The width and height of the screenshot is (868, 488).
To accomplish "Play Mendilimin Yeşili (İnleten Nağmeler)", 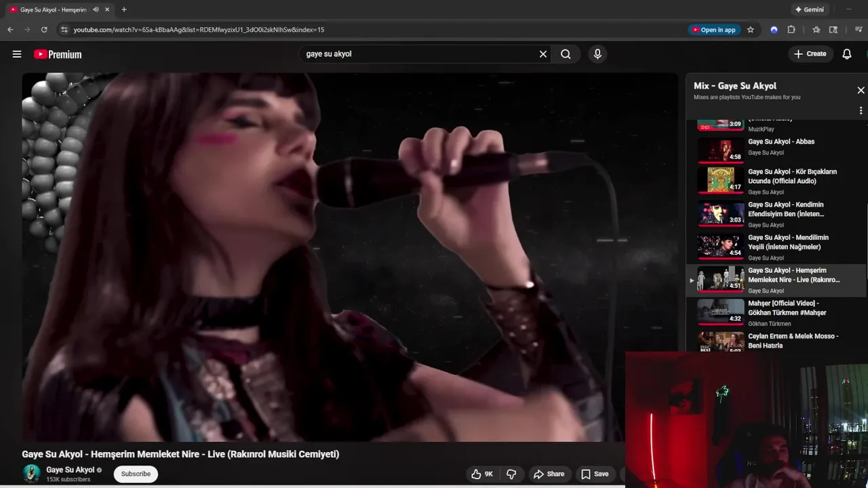I will point(788,242).
